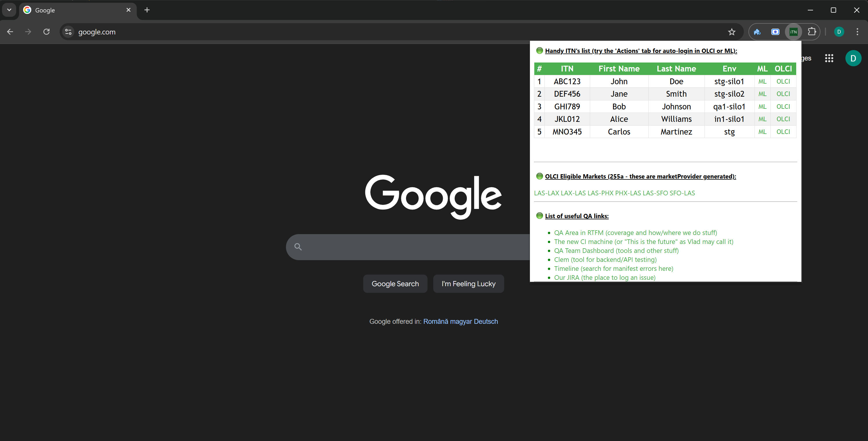Select the PHX-LAS market link
The image size is (868, 441).
click(x=628, y=193)
